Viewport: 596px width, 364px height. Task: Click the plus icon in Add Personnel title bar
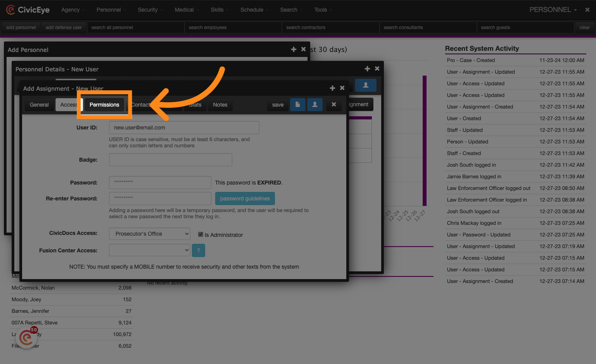294,50
